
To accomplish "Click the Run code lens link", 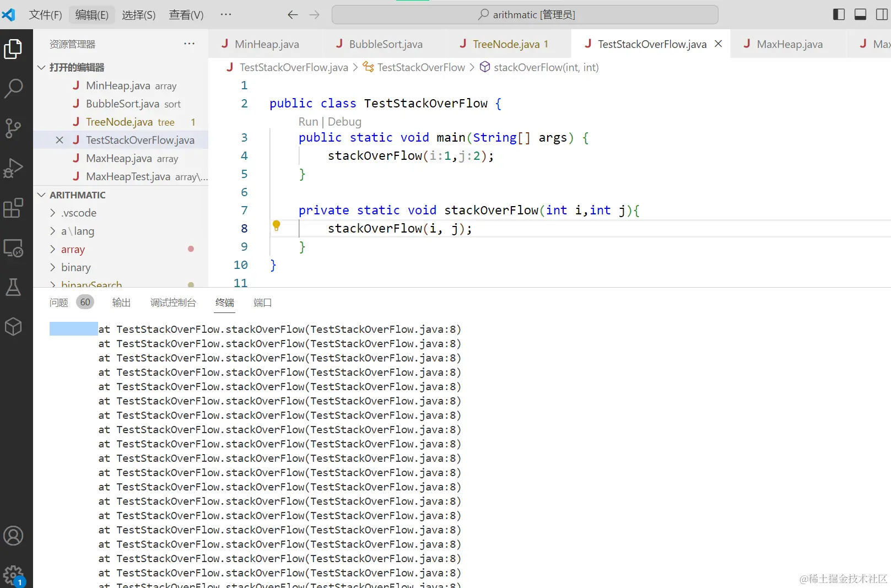I will 308,122.
